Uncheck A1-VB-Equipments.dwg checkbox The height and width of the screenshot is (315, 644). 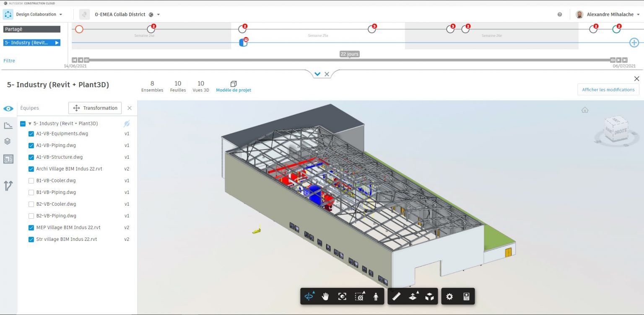(x=31, y=134)
